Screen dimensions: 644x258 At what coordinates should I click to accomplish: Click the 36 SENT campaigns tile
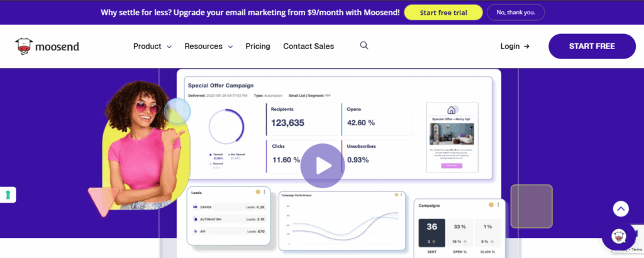pos(431,233)
